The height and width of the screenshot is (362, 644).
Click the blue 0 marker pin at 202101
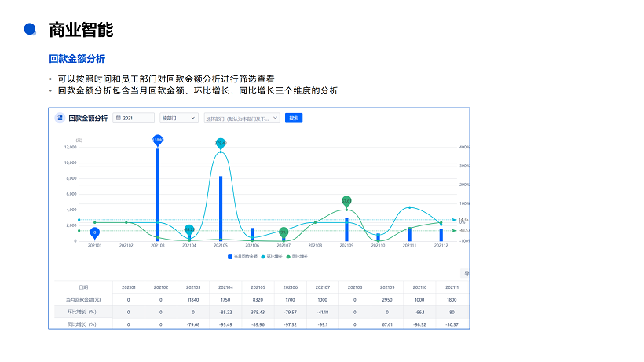[x=95, y=232]
